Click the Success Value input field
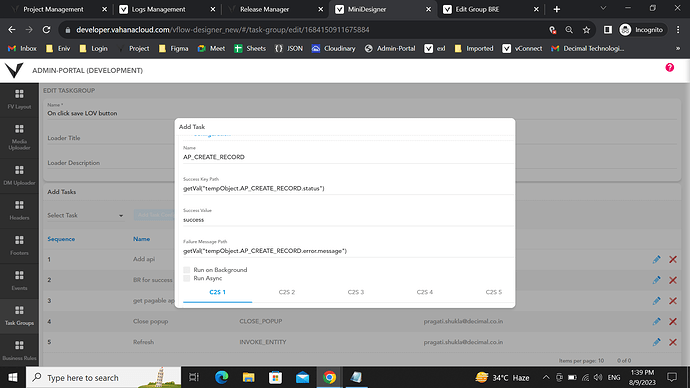690x388 pixels. point(348,220)
